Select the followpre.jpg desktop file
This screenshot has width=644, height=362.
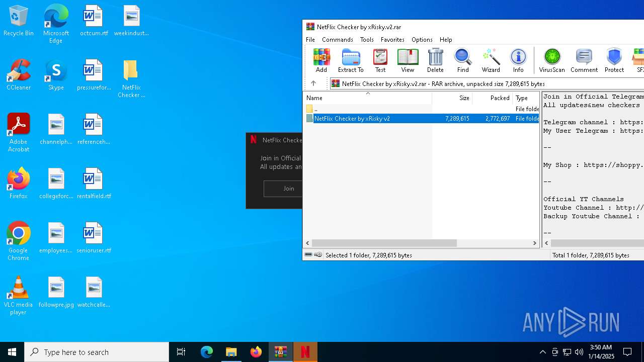56,292
